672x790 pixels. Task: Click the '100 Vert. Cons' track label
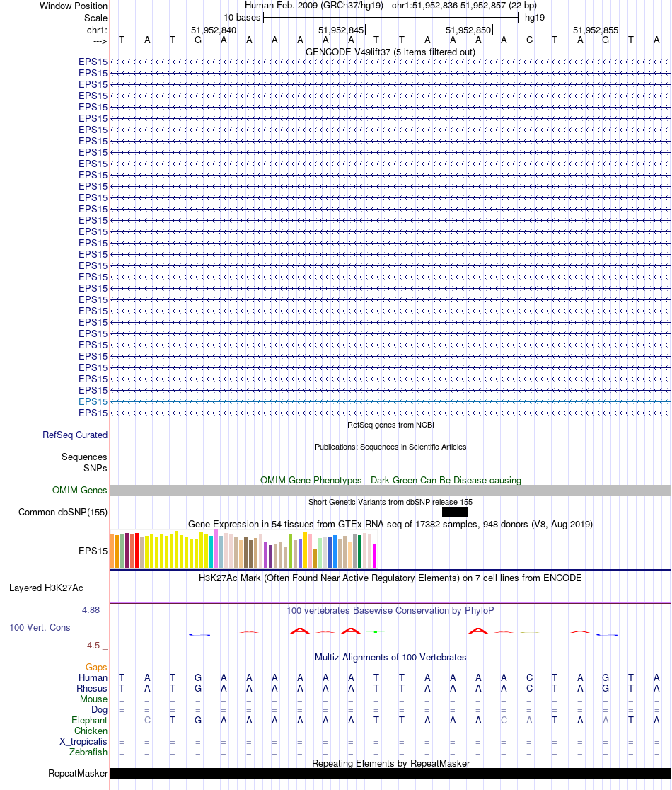[40, 628]
